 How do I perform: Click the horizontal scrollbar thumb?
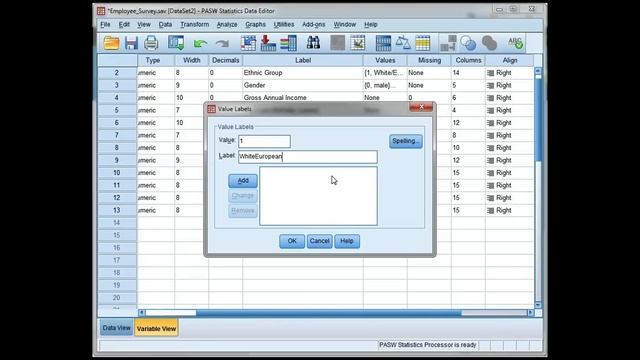click(329, 313)
